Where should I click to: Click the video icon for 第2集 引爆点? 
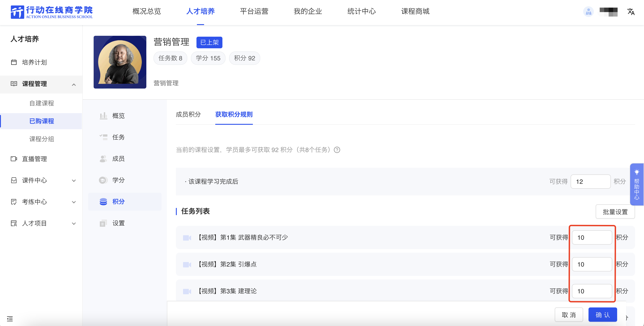[187, 264]
